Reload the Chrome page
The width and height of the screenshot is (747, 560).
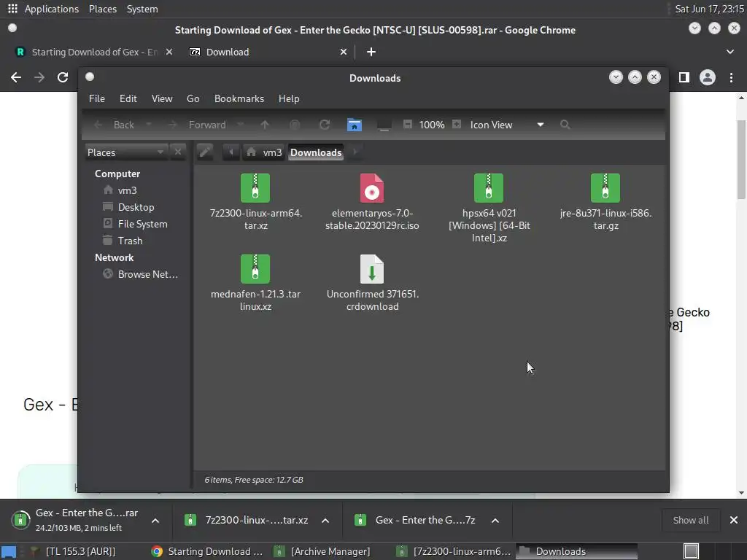pyautogui.click(x=63, y=77)
